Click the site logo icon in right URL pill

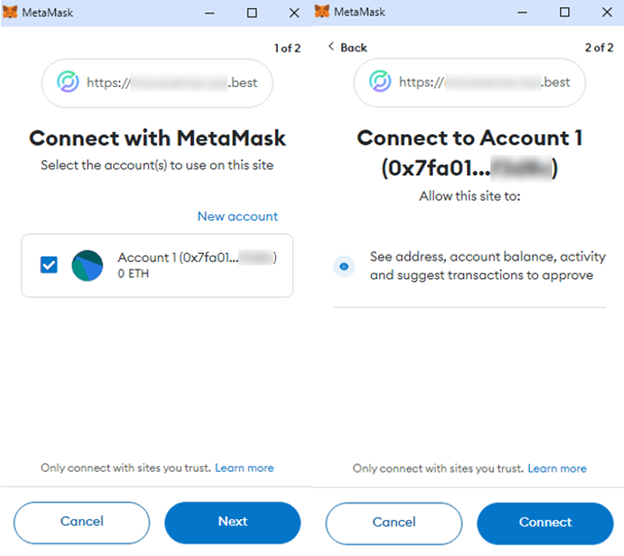point(380,82)
